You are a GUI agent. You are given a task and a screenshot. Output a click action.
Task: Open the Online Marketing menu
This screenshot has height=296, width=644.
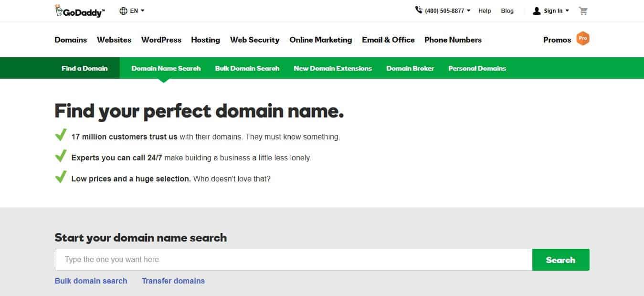[x=320, y=40]
